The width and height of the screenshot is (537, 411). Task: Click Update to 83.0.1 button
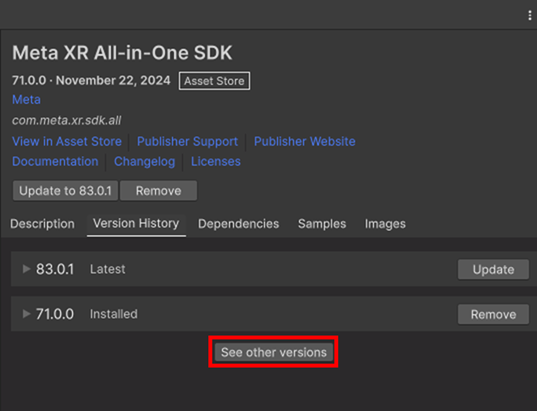click(x=65, y=191)
